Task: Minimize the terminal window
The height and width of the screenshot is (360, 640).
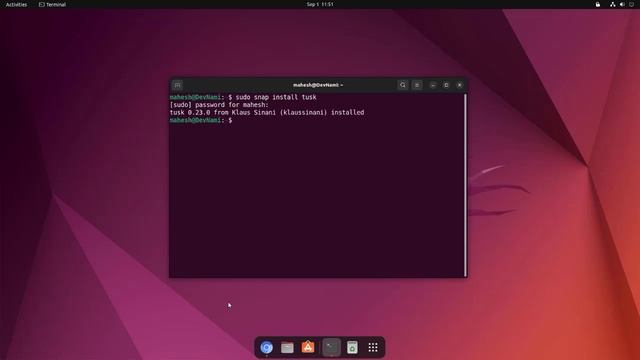Action: coord(433,85)
